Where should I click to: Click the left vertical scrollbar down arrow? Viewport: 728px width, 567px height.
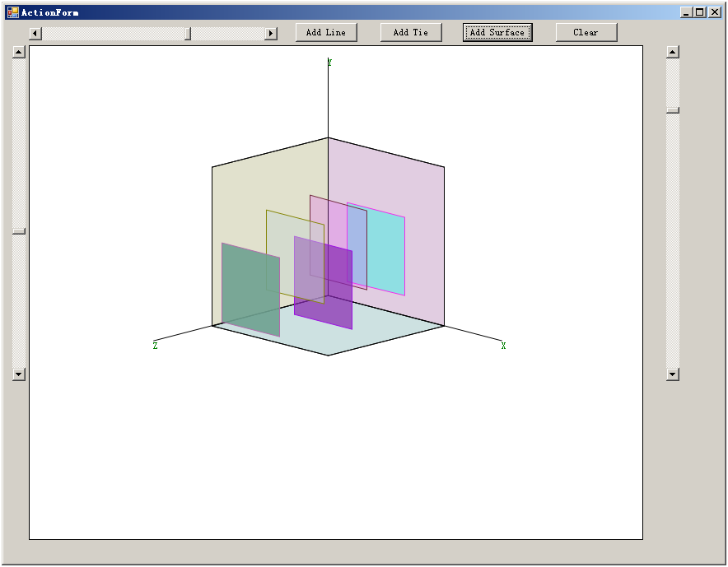(x=19, y=374)
